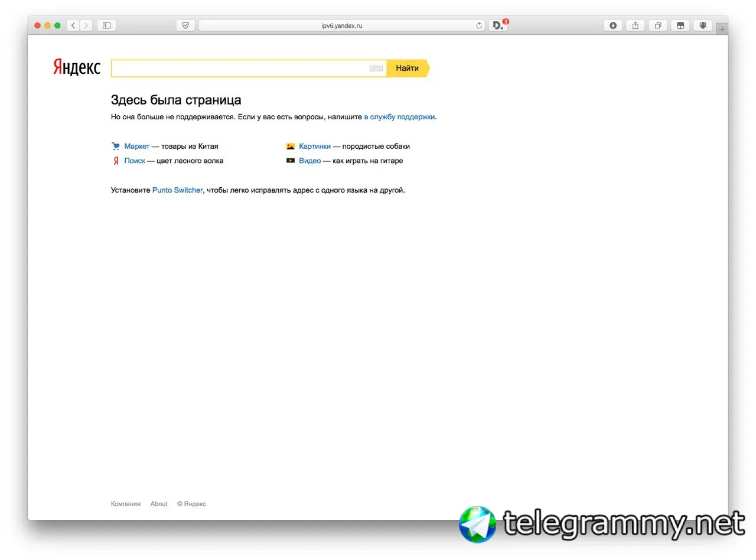Click the text породистые собаки

pos(376,146)
